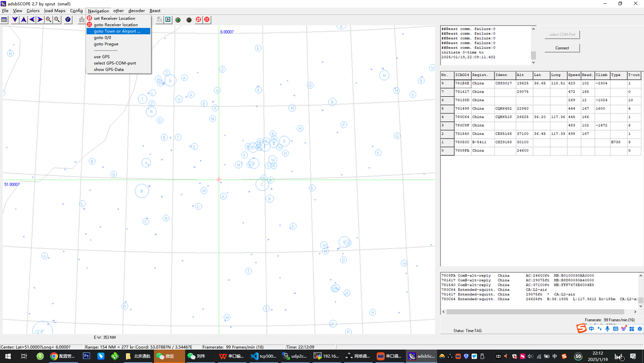Screen dimensions: 644x363
Task: Choose goto 0/0 in Navigation menu
Action: coord(118,37)
